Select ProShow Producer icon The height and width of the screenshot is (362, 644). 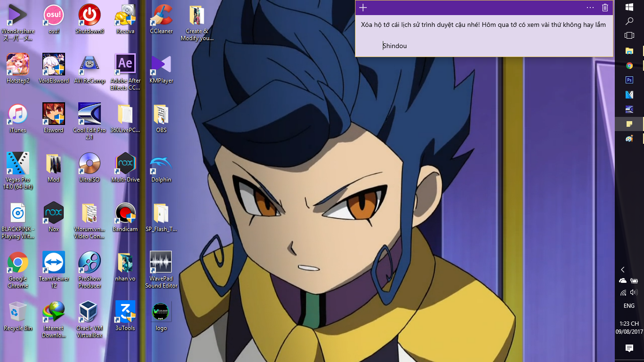(90, 270)
